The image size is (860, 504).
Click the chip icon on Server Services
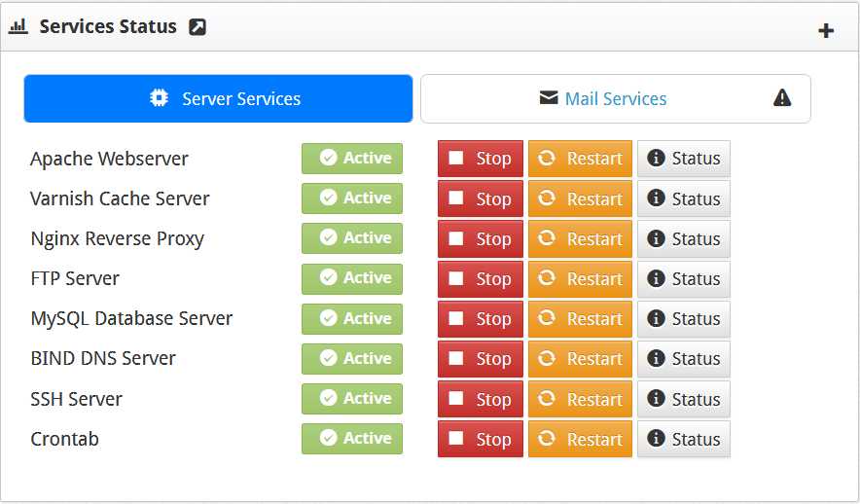(159, 97)
